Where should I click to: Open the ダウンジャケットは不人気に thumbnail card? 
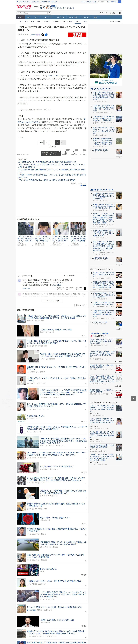(x=26, y=234)
